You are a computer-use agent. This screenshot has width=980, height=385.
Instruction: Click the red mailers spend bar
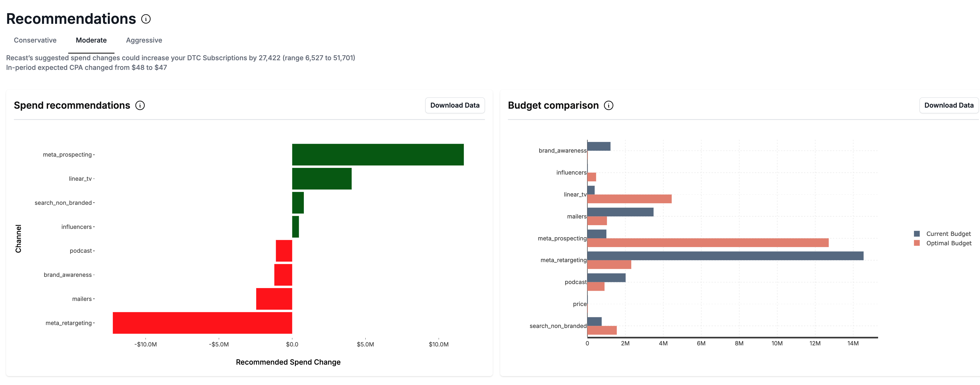274,299
